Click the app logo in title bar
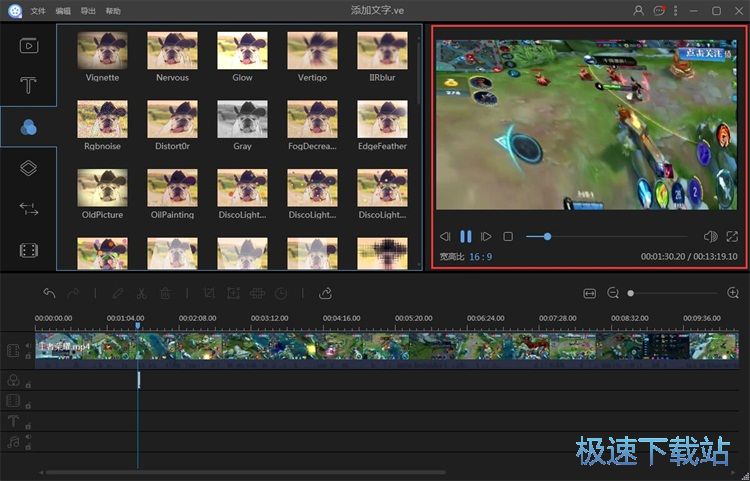Viewport: 750px width, 481px height. [15, 11]
